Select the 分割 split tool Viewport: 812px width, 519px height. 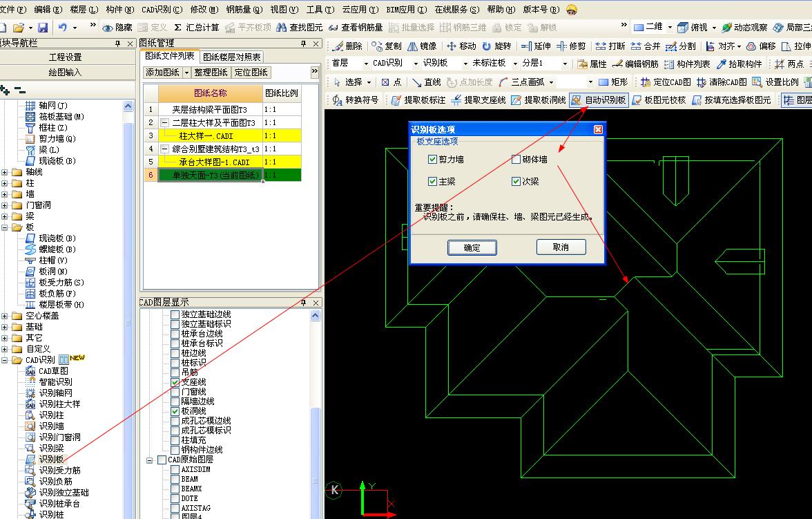pos(681,46)
